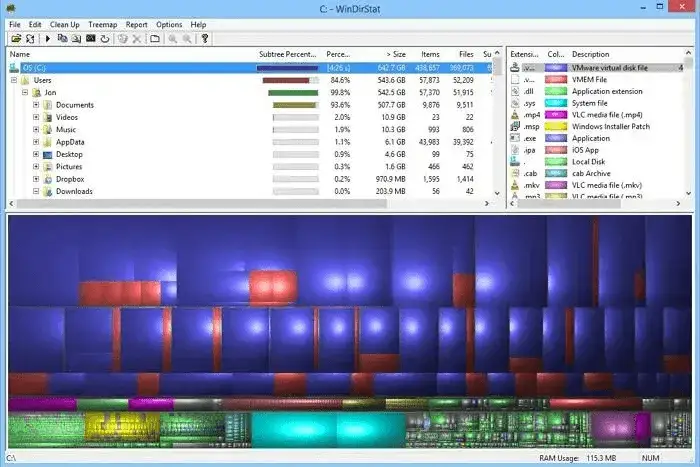Viewport: 700px width, 467px height.
Task: Click the folder-outline toolbar icon beside the X
Action: pos(155,39)
